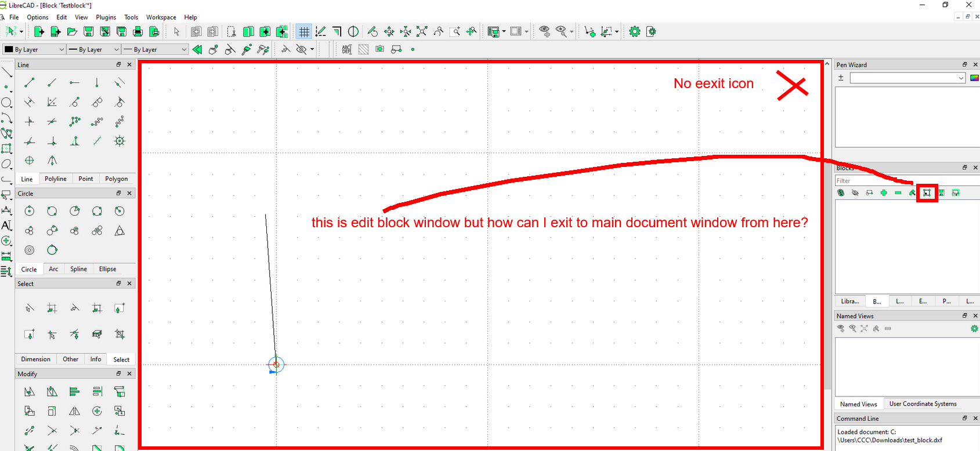Toggle the grid display button

point(304,32)
